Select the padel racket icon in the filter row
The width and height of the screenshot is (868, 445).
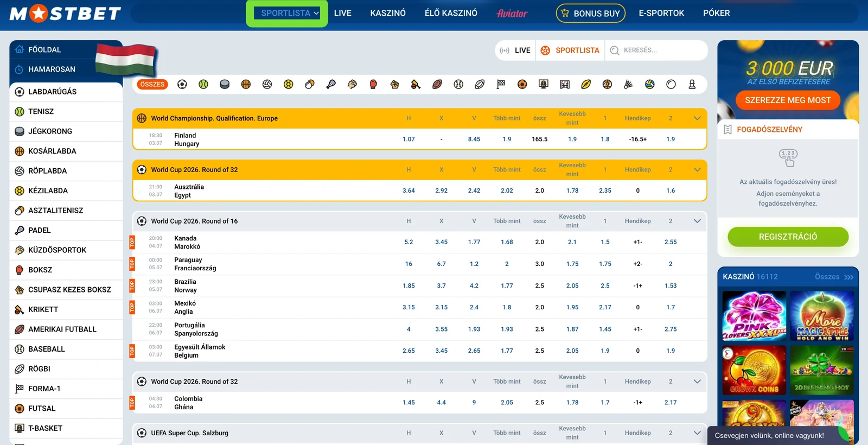click(331, 84)
